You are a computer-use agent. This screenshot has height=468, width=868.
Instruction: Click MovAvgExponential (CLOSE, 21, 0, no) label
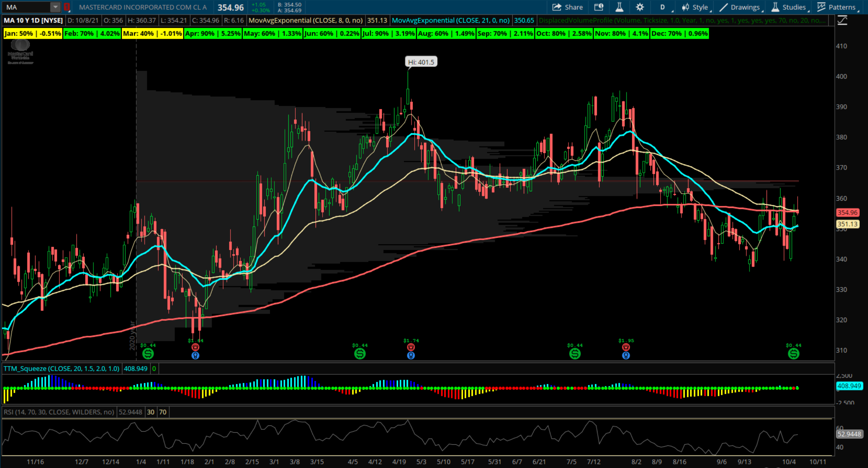[x=451, y=20]
